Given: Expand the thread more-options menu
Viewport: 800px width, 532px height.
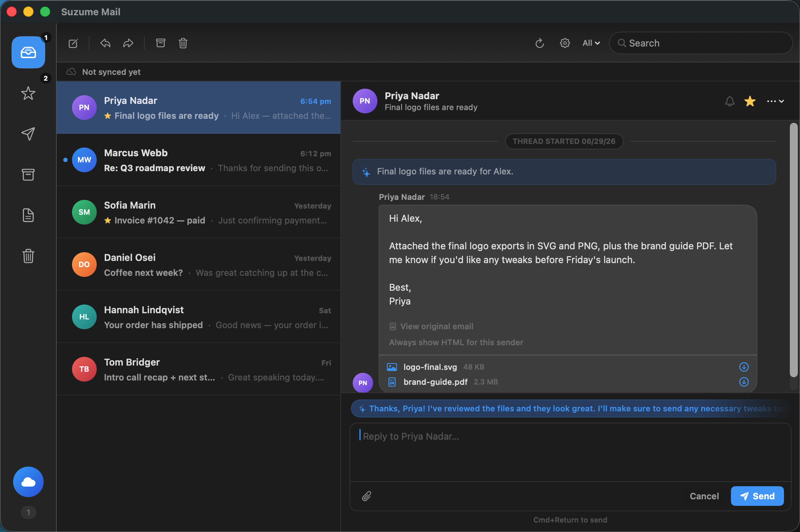Looking at the screenshot, I should point(775,101).
